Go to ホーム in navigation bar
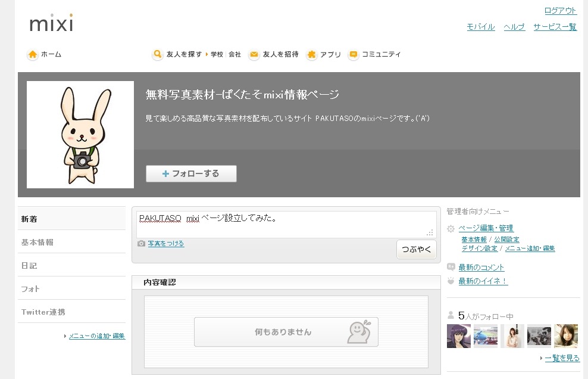588x379 pixels. 51,54
